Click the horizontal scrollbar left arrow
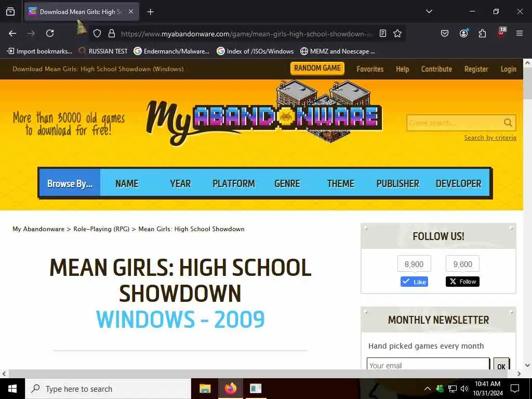This screenshot has width=532, height=399. point(4,374)
